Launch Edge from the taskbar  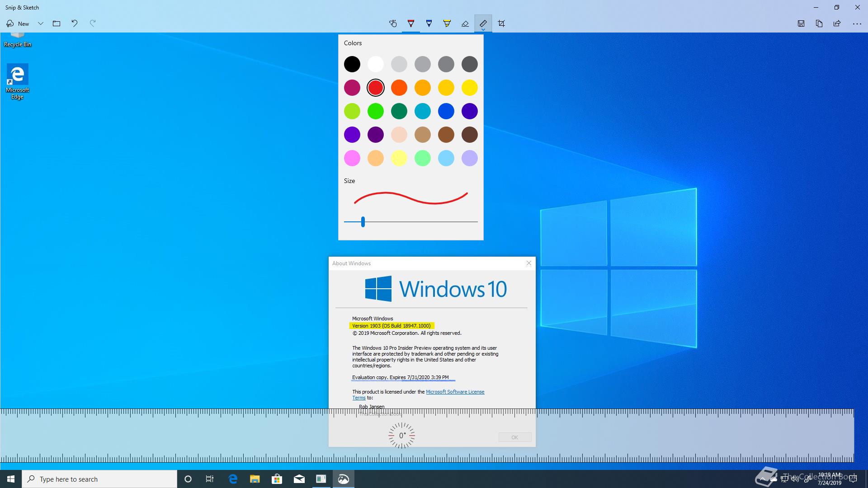click(233, 479)
